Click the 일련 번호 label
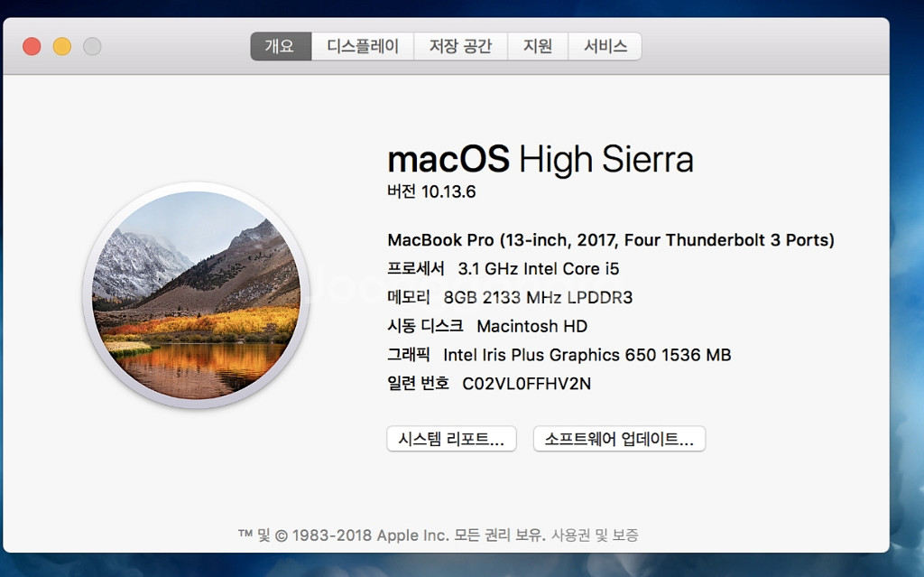This screenshot has height=577, width=924. (x=418, y=384)
